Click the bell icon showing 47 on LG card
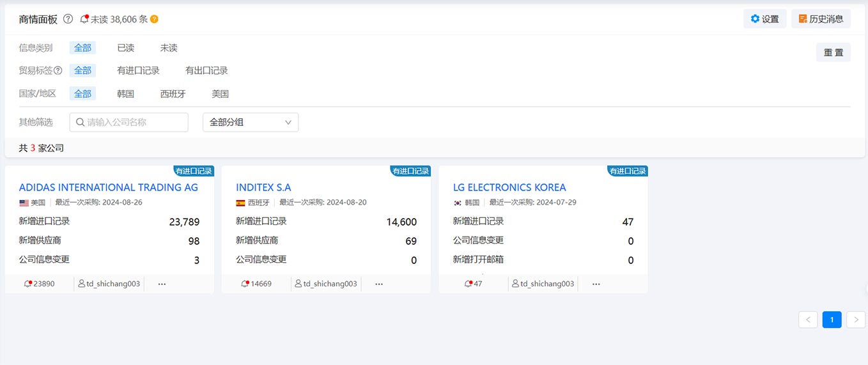This screenshot has width=868, height=365. 469,283
